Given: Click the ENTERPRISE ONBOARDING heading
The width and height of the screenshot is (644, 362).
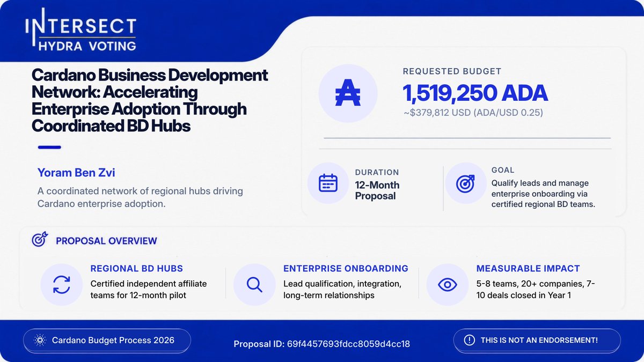Looking at the screenshot, I should pyautogui.click(x=346, y=269).
